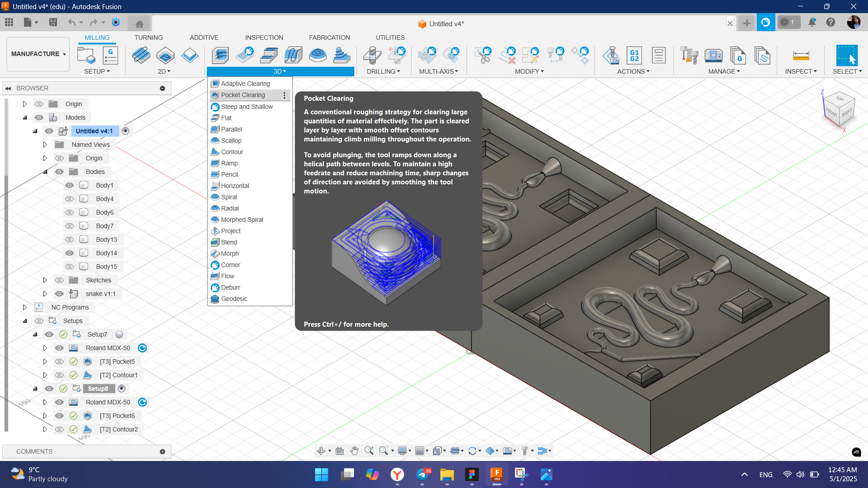Open the job status clock icon
The height and width of the screenshot is (488, 868).
pyautogui.click(x=788, y=22)
